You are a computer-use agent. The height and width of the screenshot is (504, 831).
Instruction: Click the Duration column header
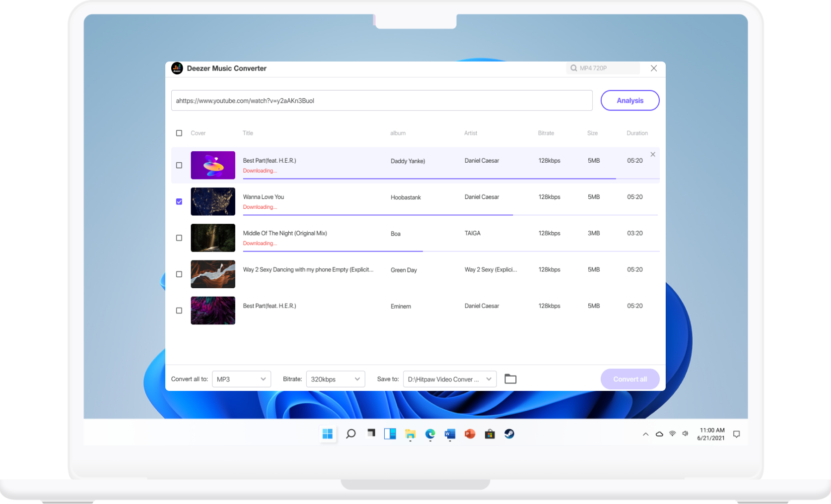coord(637,133)
